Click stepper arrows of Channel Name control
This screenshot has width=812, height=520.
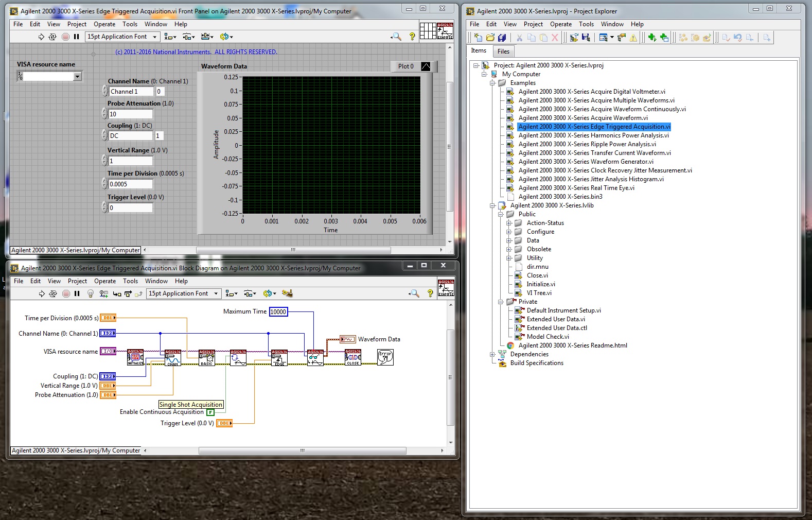[105, 92]
